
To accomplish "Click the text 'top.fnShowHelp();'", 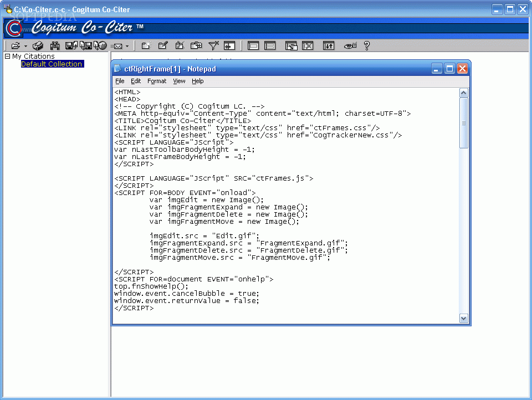I will pos(151,286).
